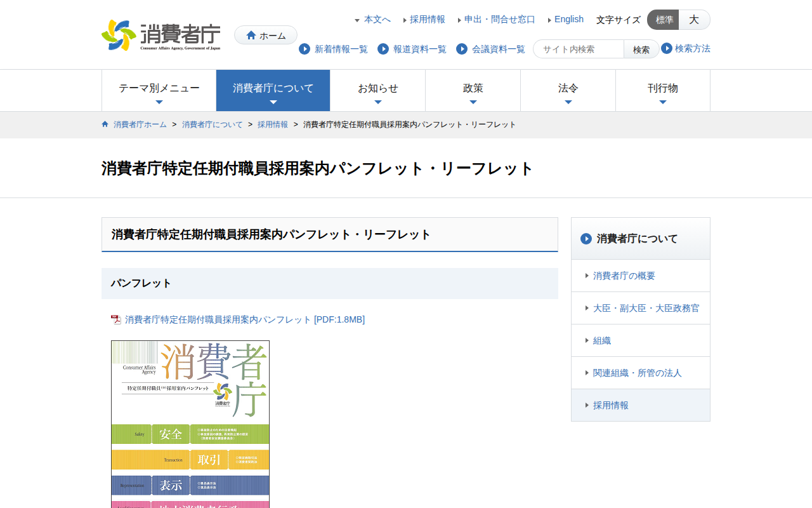Expand the お知らせ navigation menu
The height and width of the screenshot is (508, 812).
[378, 91]
